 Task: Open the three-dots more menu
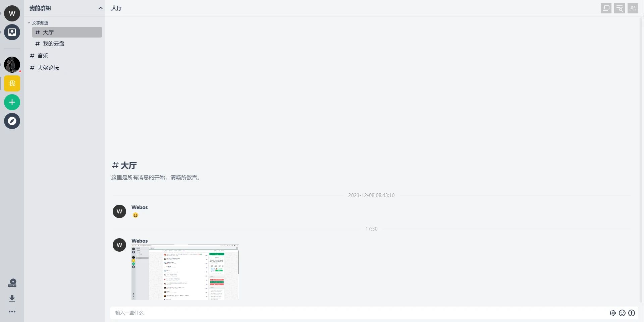[x=12, y=312]
